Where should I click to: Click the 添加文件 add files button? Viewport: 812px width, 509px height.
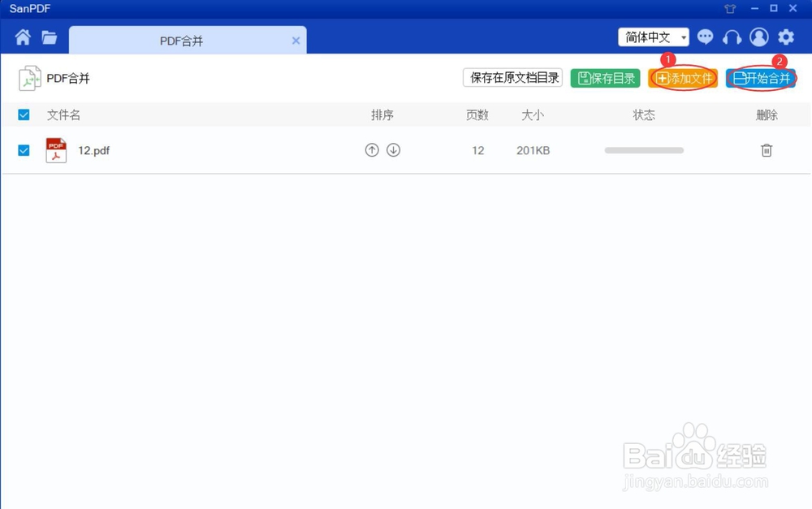pyautogui.click(x=683, y=78)
